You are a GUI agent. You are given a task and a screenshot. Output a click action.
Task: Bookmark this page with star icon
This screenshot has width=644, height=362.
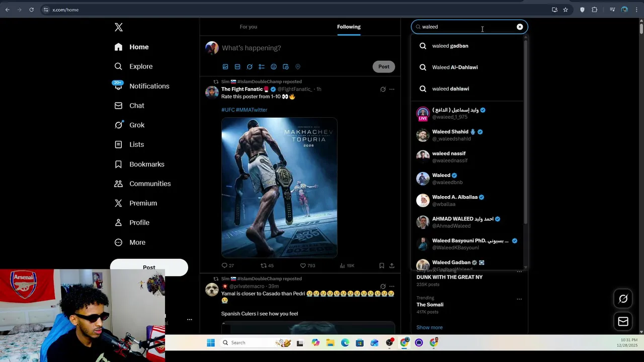point(566,10)
